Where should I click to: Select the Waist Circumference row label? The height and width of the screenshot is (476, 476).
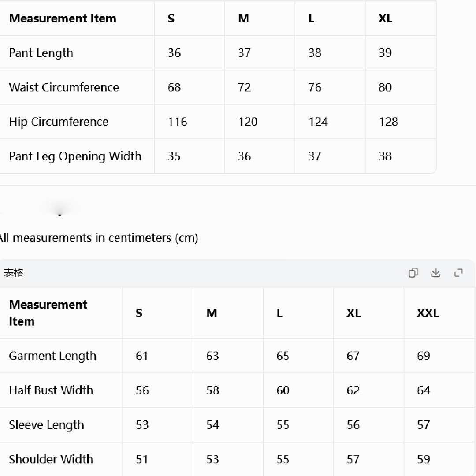[x=64, y=87]
